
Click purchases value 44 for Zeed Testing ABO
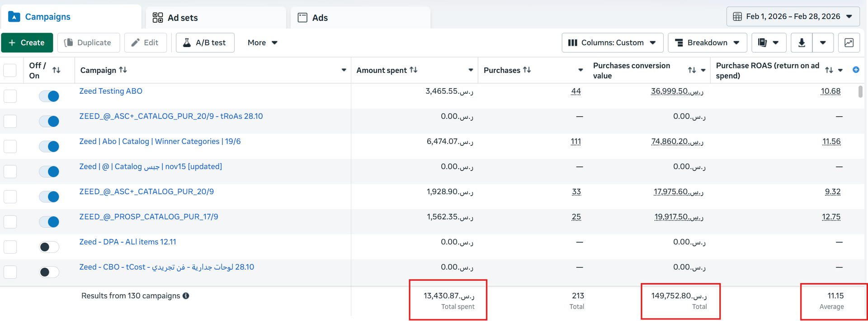coord(576,91)
